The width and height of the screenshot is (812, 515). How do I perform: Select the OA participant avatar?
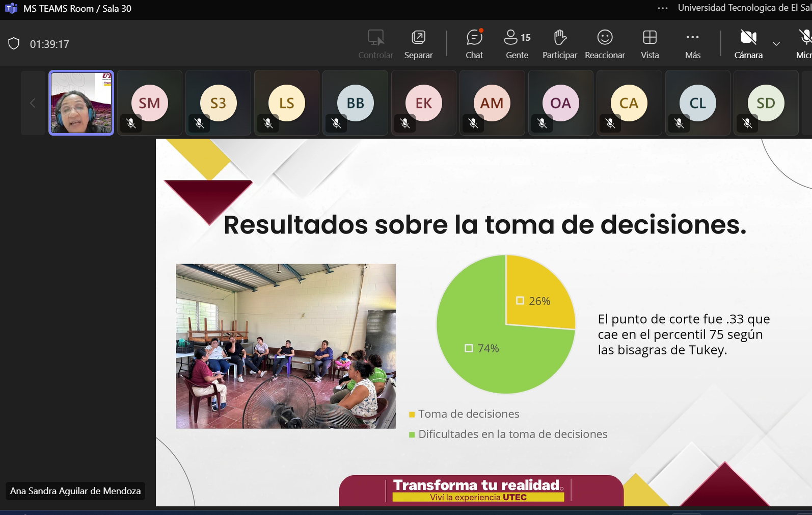click(x=560, y=103)
